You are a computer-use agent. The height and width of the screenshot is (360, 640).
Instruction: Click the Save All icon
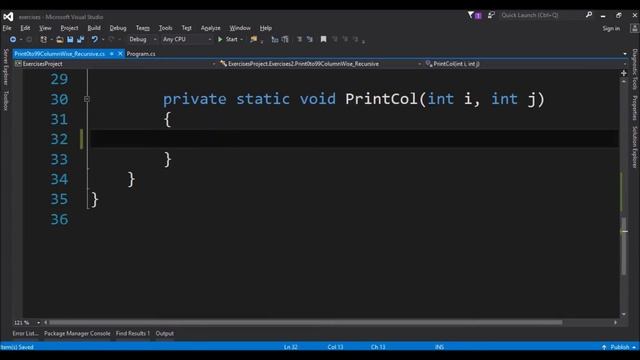click(x=80, y=39)
